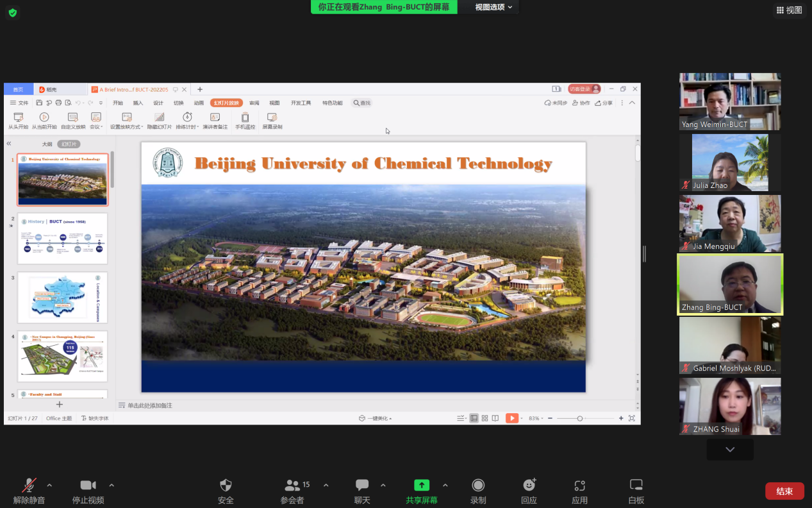
Task: Click the 访客登录 guest login button
Action: 584,89
